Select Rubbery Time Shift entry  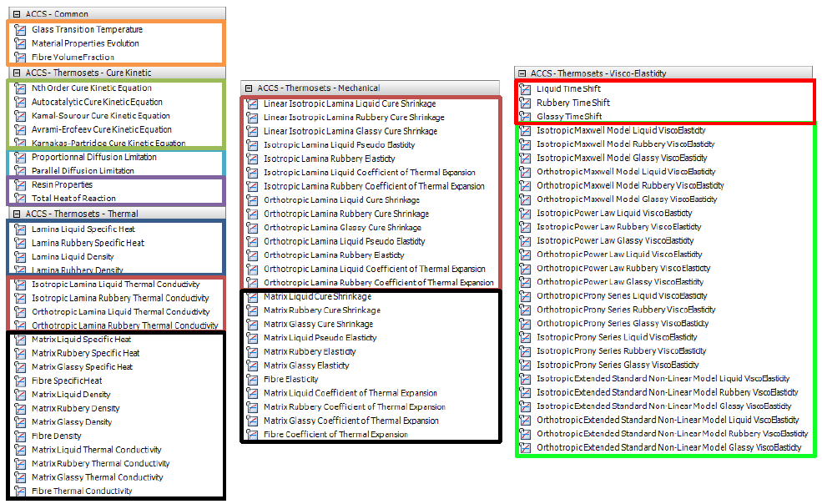click(573, 103)
